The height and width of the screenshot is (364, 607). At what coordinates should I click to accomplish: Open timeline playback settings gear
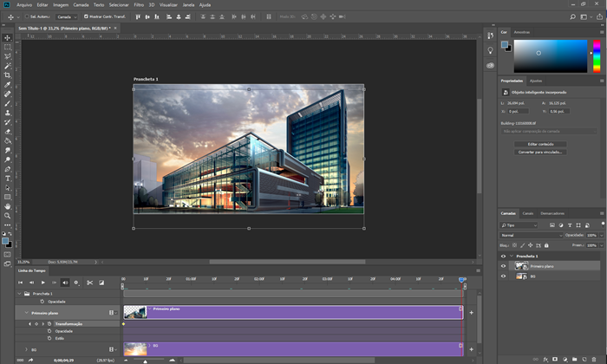[76, 283]
